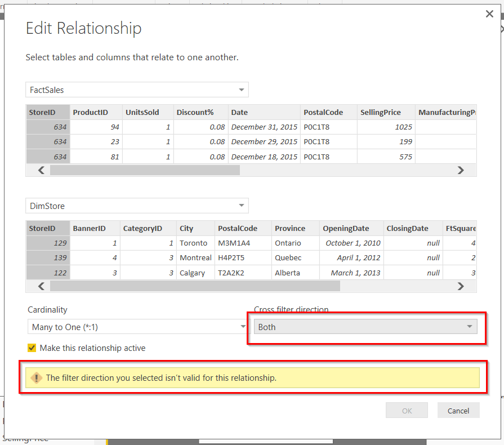Click the FactSales horizontal scrollbar thumb
504x445 pixels.
(x=145, y=170)
